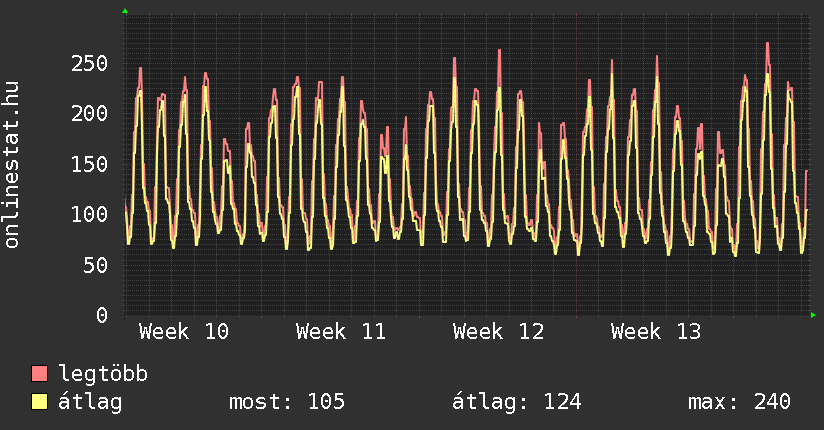Click the 200 y-axis tick label
The image size is (824, 430).
click(x=90, y=113)
